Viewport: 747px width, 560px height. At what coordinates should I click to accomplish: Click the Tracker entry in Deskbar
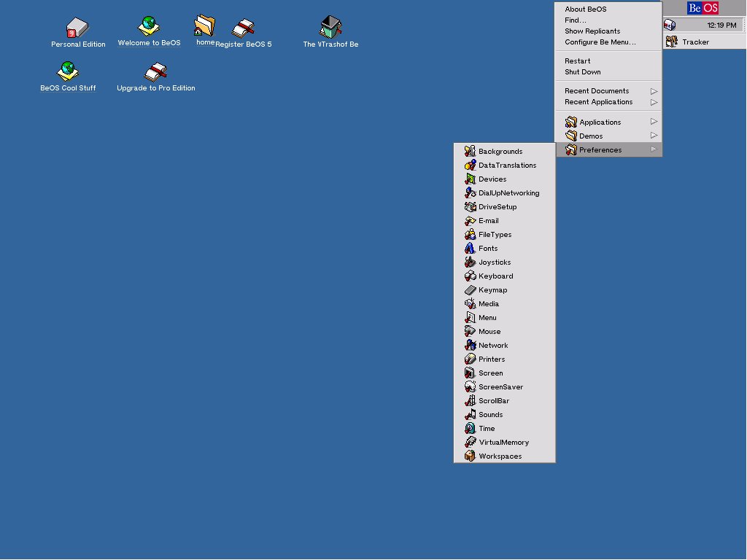tap(694, 42)
